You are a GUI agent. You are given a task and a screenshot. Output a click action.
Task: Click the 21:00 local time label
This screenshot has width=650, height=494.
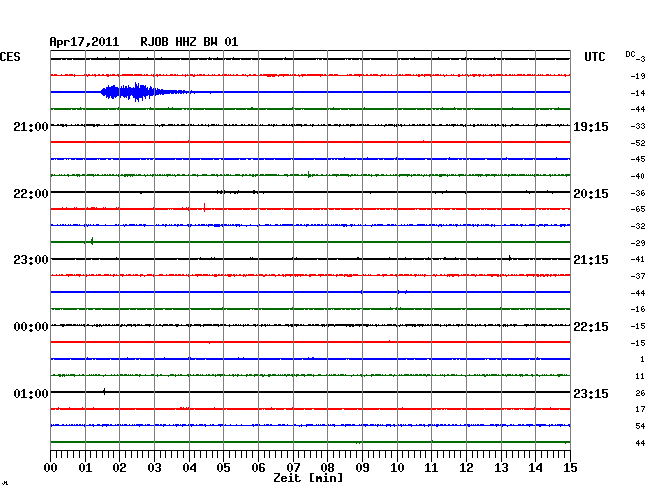click(31, 126)
